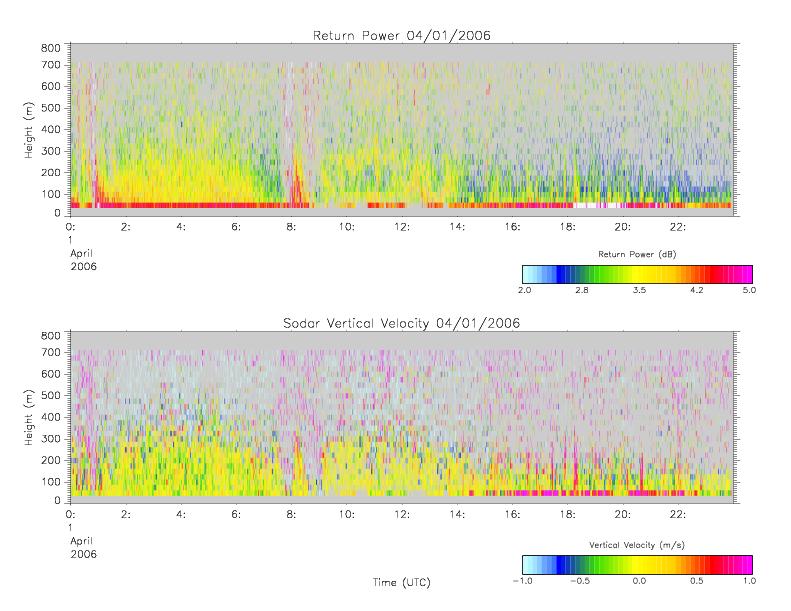791x611 pixels.
Task: Click the Vertical Velocity color scale bar
Action: click(x=637, y=565)
